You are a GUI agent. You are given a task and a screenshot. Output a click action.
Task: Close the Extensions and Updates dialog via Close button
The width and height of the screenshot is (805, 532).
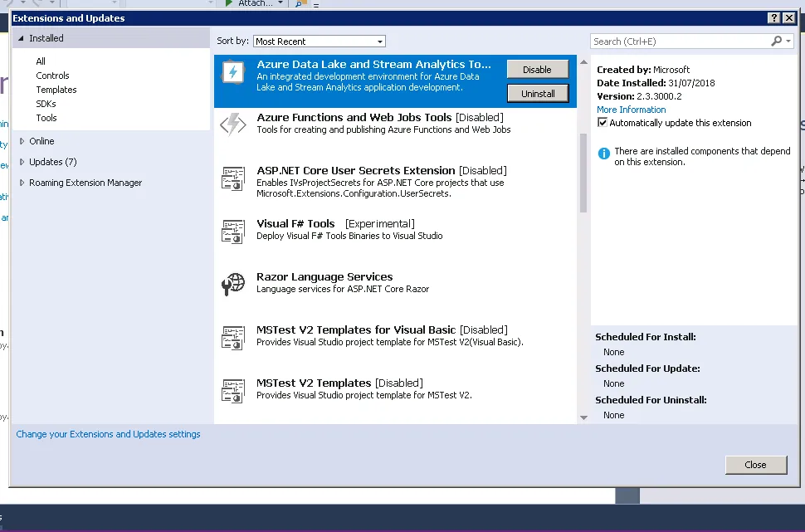pyautogui.click(x=756, y=465)
